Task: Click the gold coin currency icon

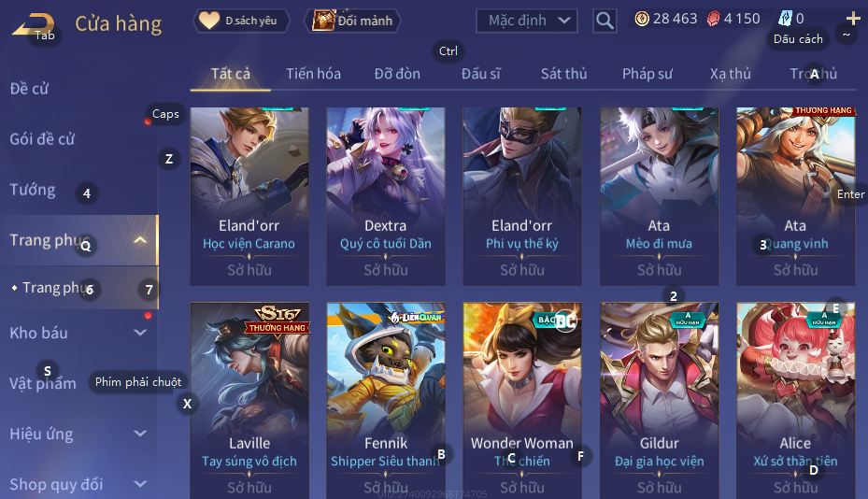Action: click(642, 19)
